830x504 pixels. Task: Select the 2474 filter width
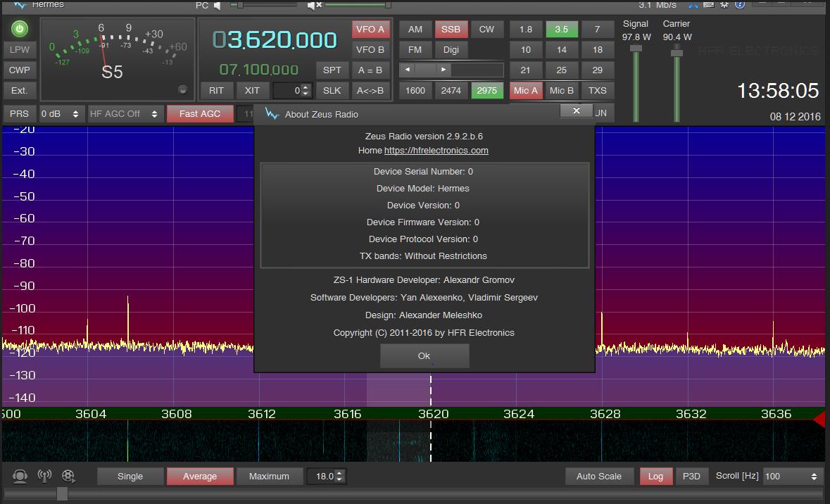click(451, 91)
